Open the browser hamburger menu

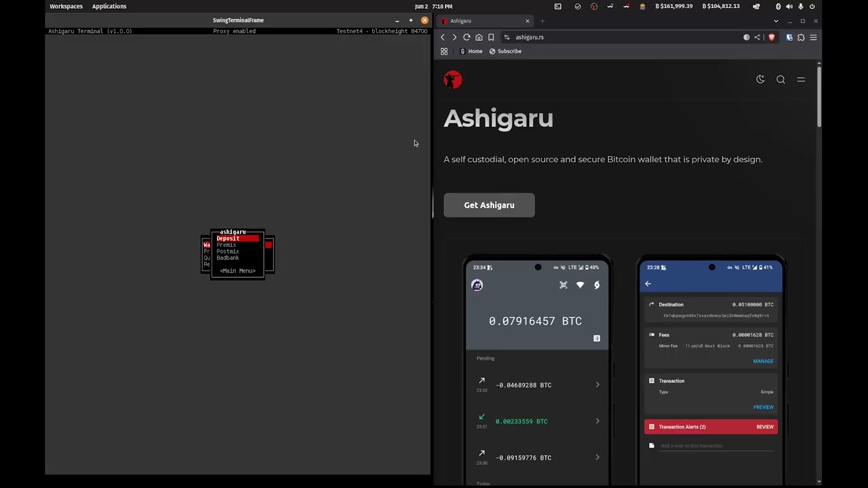pos(813,37)
